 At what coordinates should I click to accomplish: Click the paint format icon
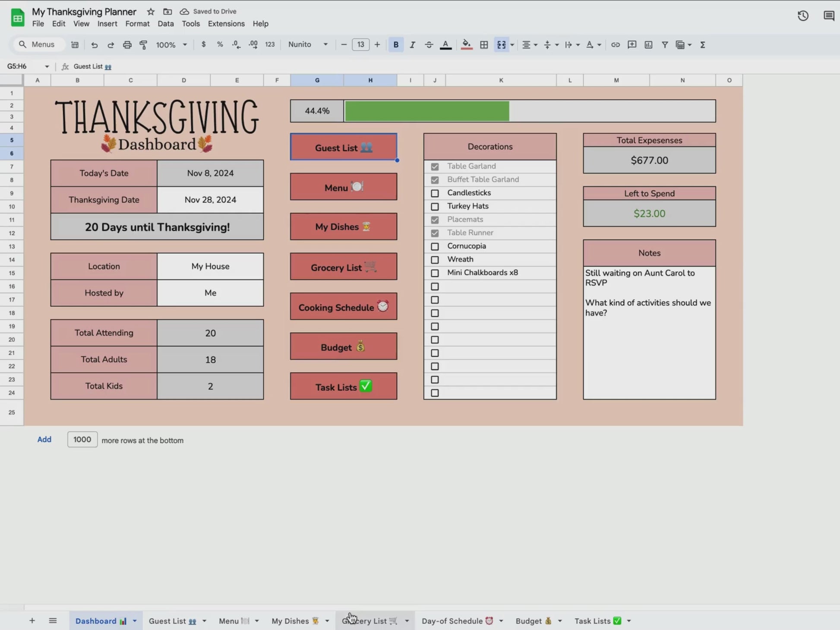point(143,45)
